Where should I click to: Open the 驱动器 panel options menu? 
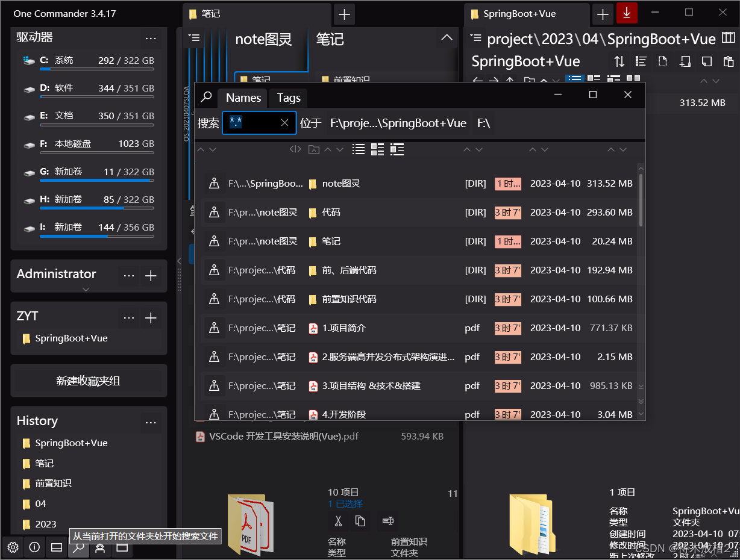tap(151, 39)
